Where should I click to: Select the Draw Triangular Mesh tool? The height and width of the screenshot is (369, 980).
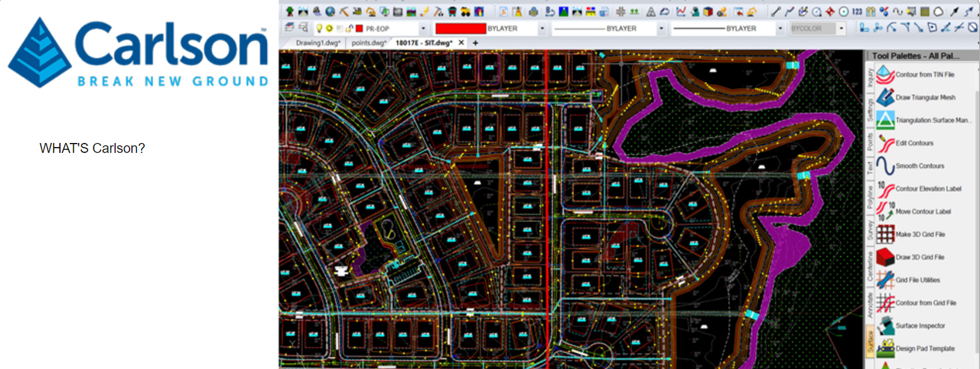[925, 97]
